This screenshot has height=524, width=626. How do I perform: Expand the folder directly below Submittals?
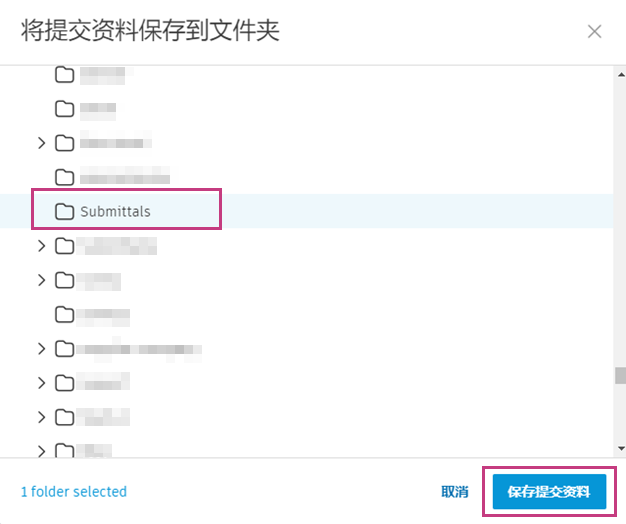pos(41,245)
